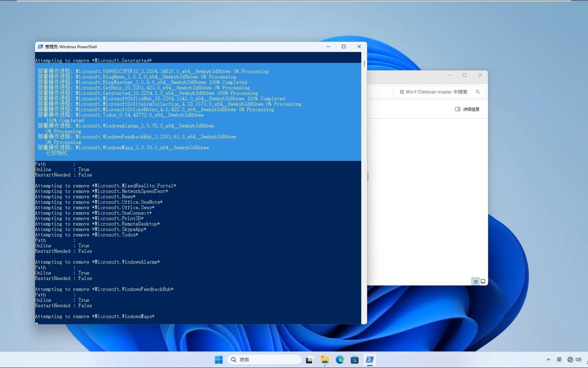Click the 英 input language indicator
This screenshot has height=368, width=588.
click(559, 359)
